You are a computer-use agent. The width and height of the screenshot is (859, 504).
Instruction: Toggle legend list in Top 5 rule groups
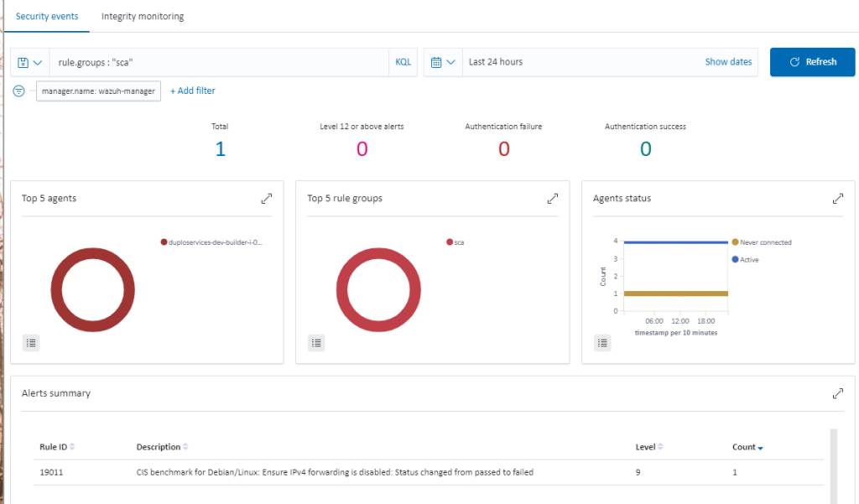[316, 342]
